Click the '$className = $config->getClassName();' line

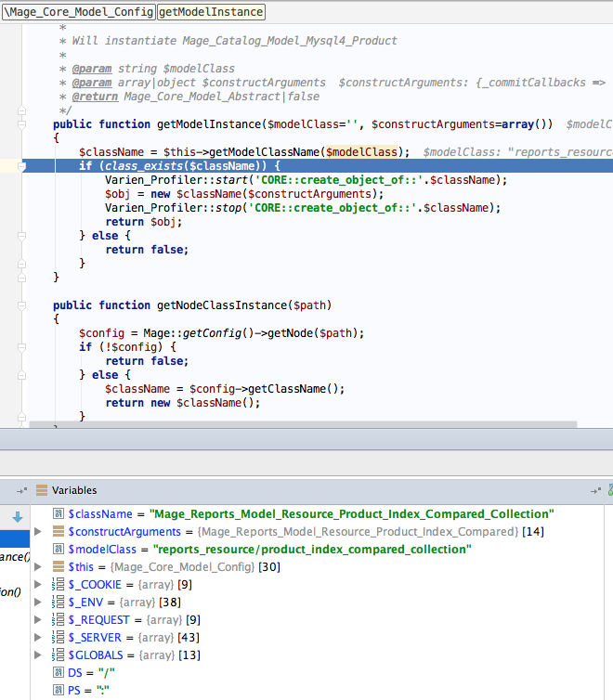[225, 389]
